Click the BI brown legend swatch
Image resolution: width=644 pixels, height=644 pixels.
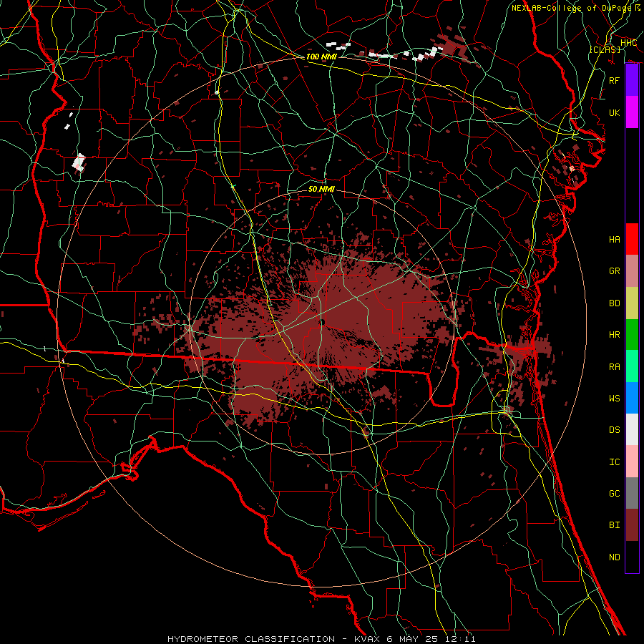click(632, 525)
